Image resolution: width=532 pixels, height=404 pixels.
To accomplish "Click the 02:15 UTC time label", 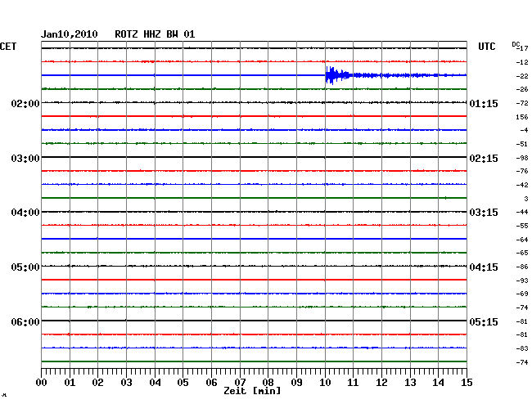I will 484,159.
